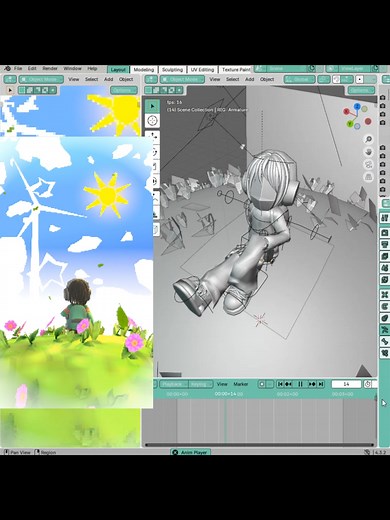The width and height of the screenshot is (390, 520).
Task: Pause the animation playback
Action: 300,384
